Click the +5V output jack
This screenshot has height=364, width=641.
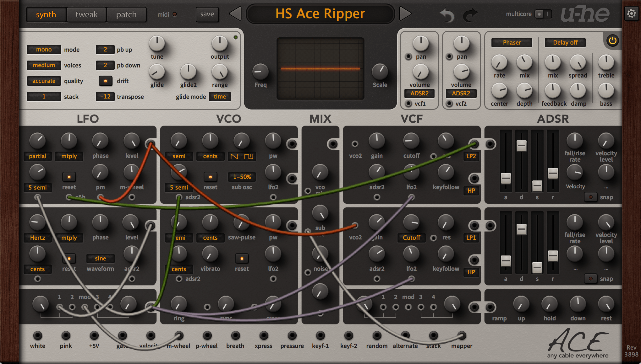[94, 335]
